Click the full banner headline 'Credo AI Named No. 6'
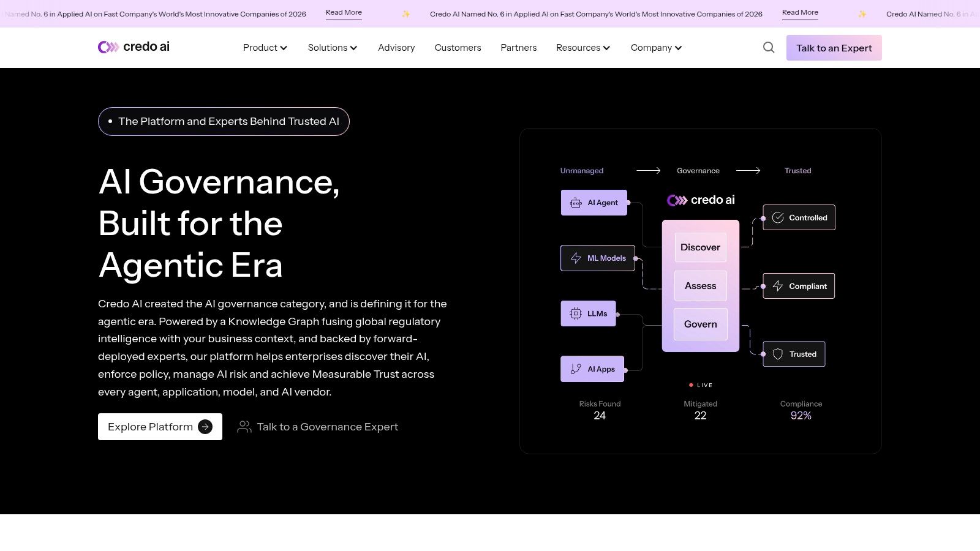980x551 pixels. [x=596, y=13]
